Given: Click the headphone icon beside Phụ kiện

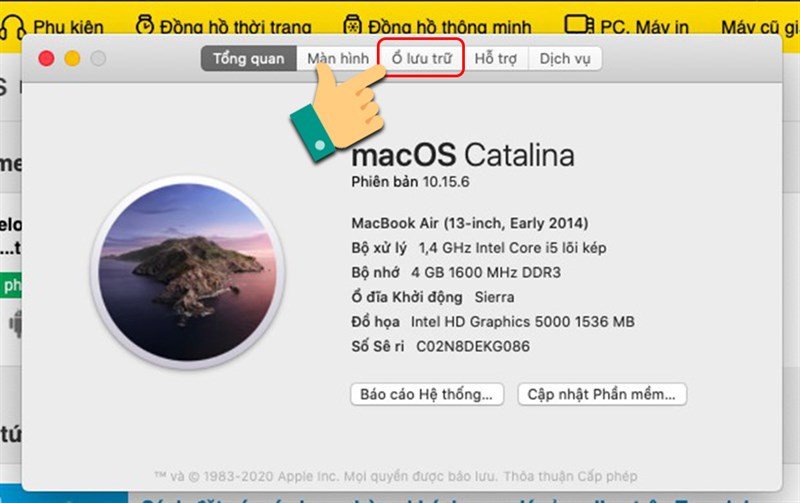Looking at the screenshot, I should point(13,26).
